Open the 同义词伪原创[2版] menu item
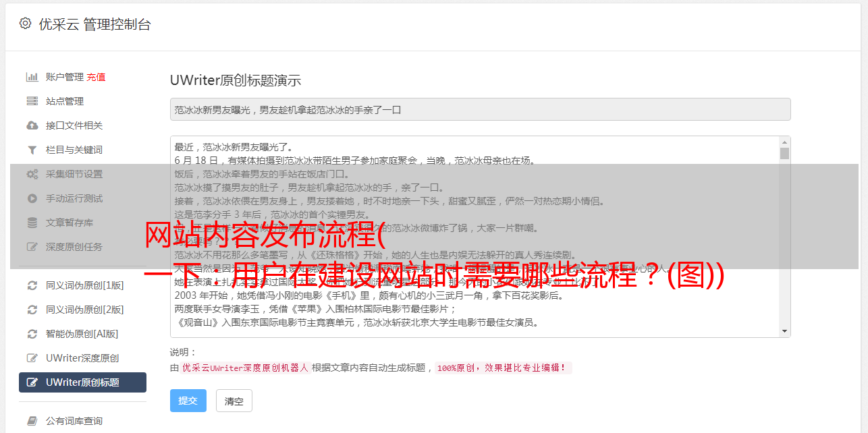 tap(85, 310)
